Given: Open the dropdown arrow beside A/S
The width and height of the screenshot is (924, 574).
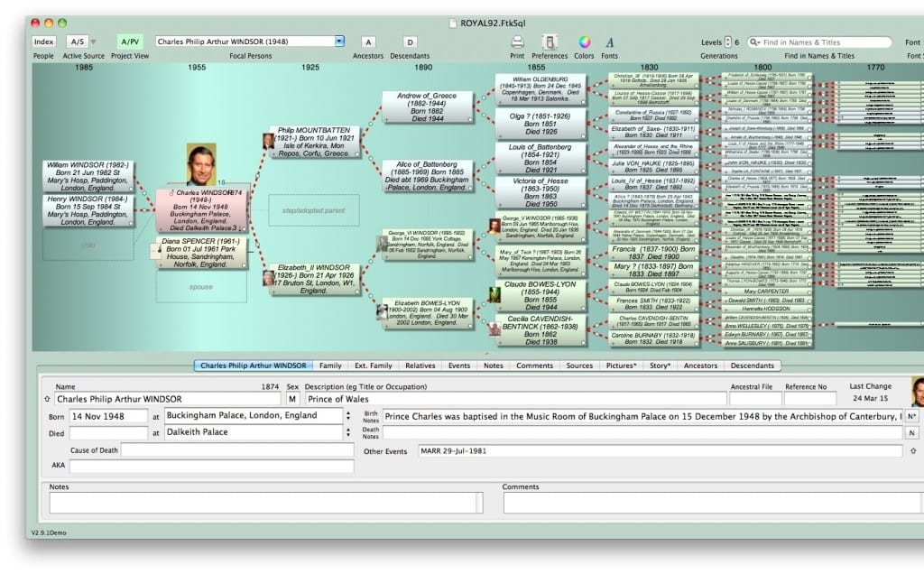Looking at the screenshot, I should (x=93, y=42).
